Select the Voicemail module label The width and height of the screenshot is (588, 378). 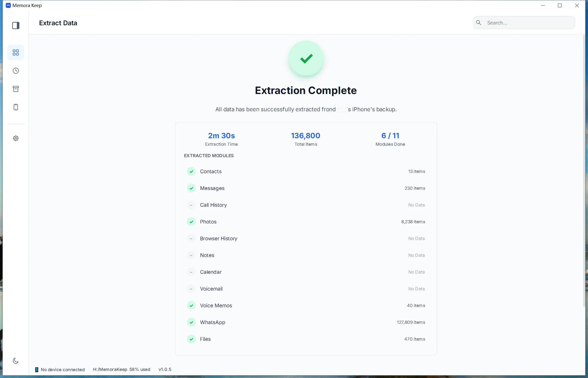(211, 289)
